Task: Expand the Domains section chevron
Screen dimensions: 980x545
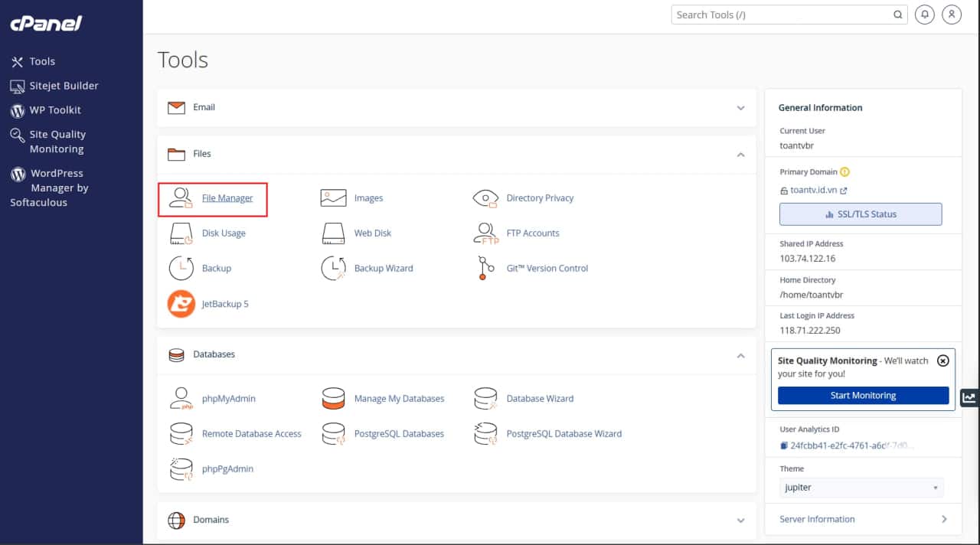Action: 740,521
